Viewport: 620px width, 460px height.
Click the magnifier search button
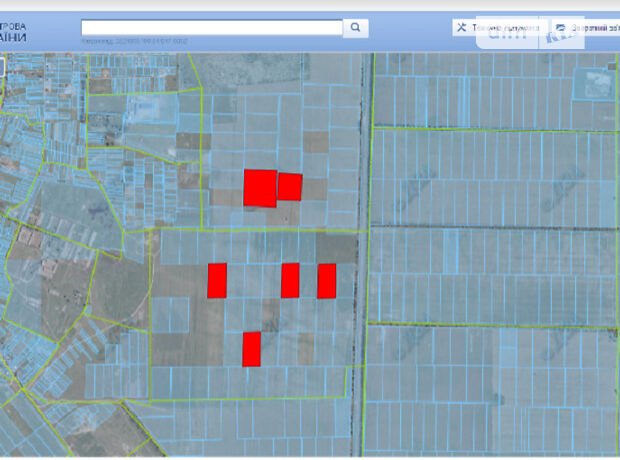point(356,28)
